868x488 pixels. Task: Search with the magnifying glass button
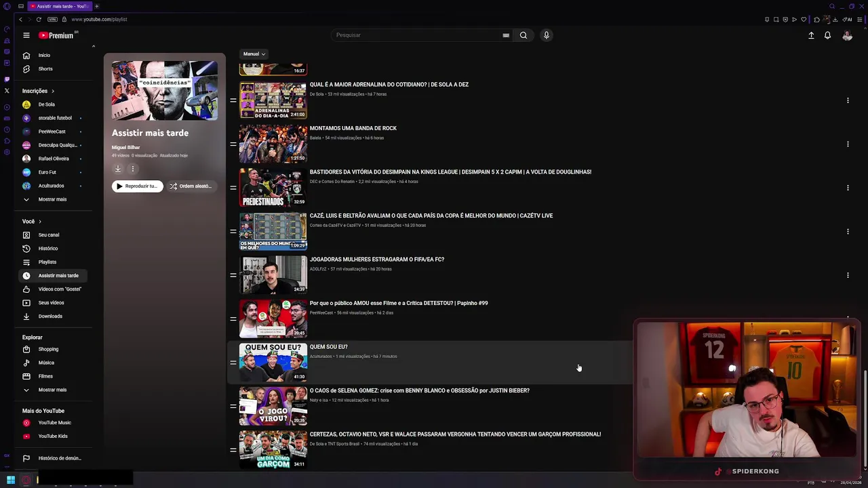click(524, 35)
